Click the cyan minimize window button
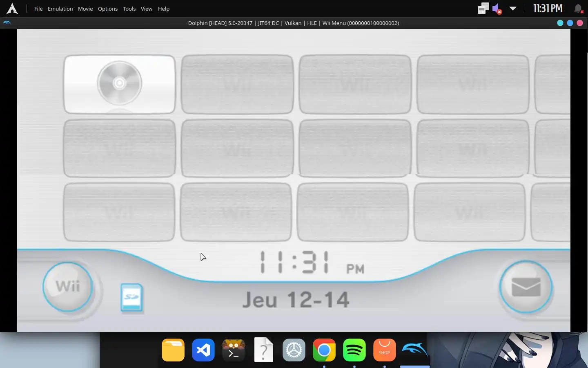Screen dimensions: 588x368 560,23
